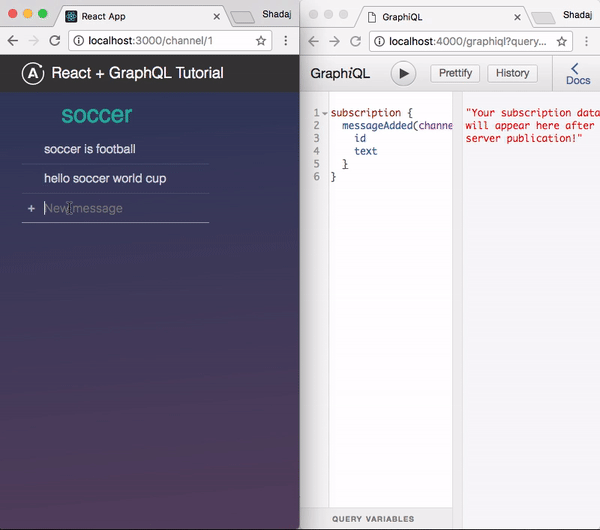
Task: Run the GraphiQL query with play button
Action: coord(403,73)
